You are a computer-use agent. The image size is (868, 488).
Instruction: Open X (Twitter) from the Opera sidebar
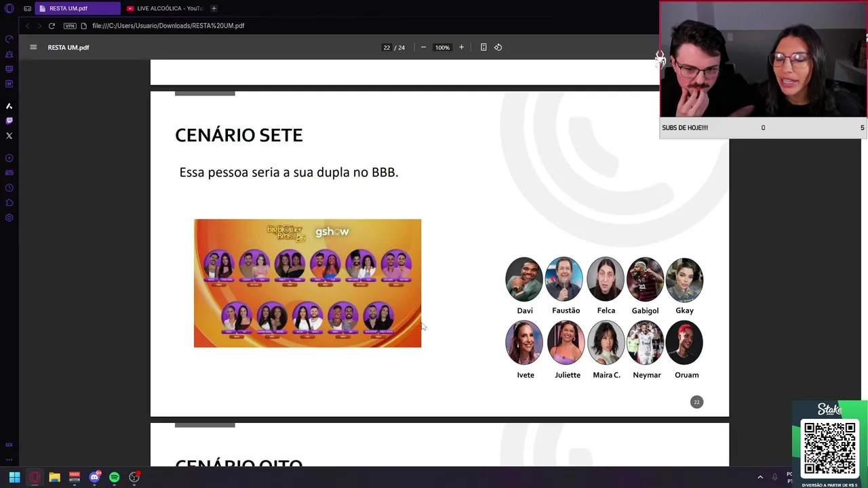tap(9, 136)
